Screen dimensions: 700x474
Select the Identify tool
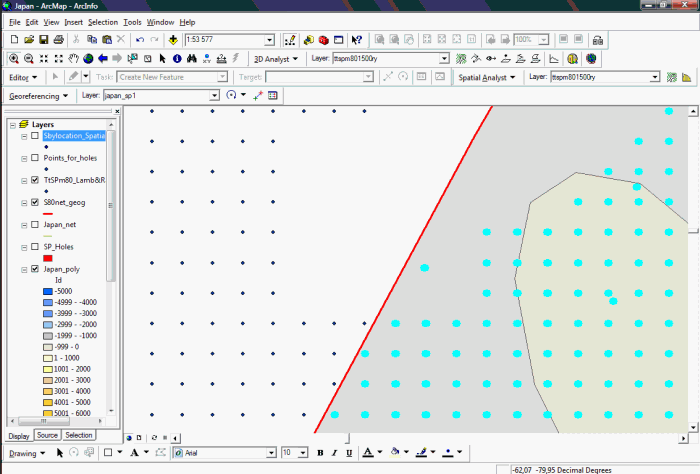177,58
